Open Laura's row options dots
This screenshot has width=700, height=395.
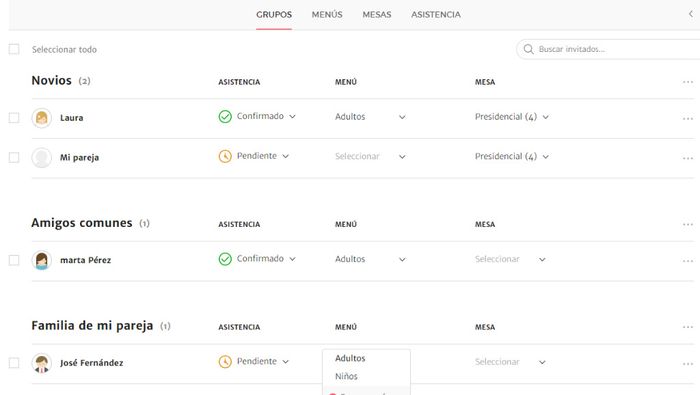[x=688, y=119]
